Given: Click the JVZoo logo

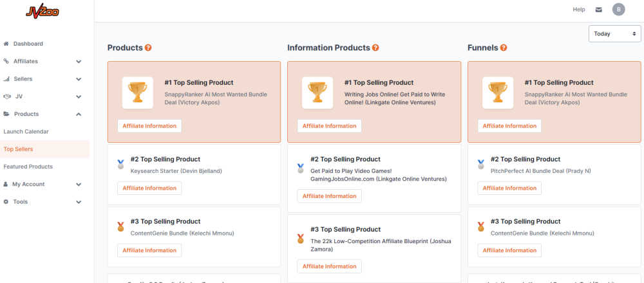Looking at the screenshot, I should (x=43, y=11).
